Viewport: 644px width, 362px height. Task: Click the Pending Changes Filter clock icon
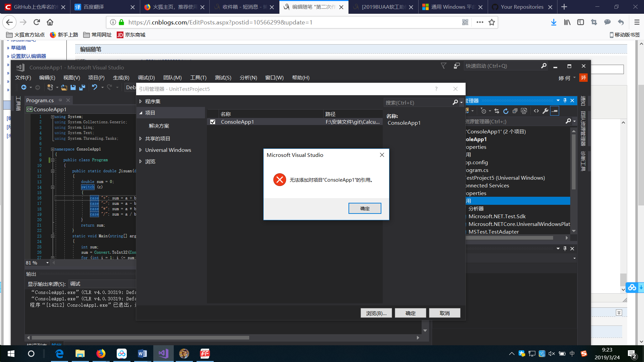(x=483, y=111)
